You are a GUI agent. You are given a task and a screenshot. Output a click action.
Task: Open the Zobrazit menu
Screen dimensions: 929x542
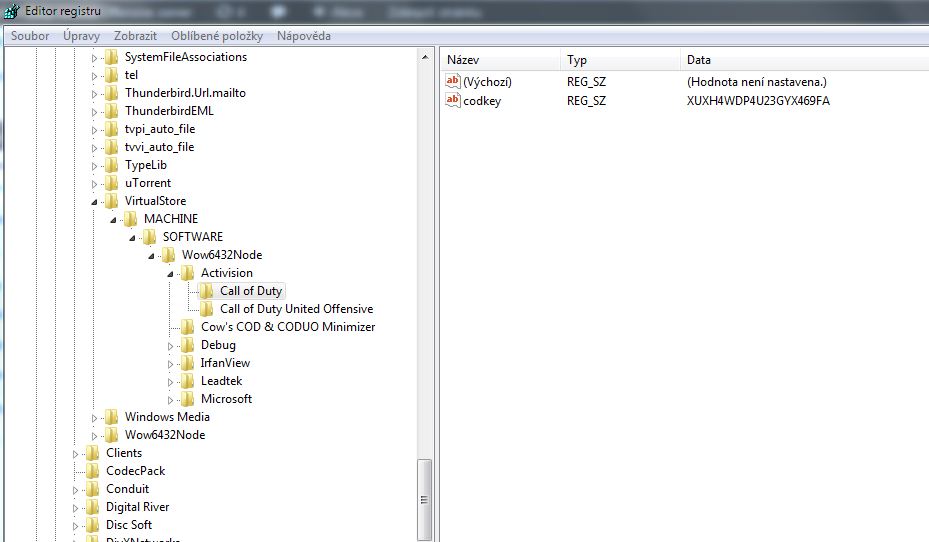coord(135,36)
